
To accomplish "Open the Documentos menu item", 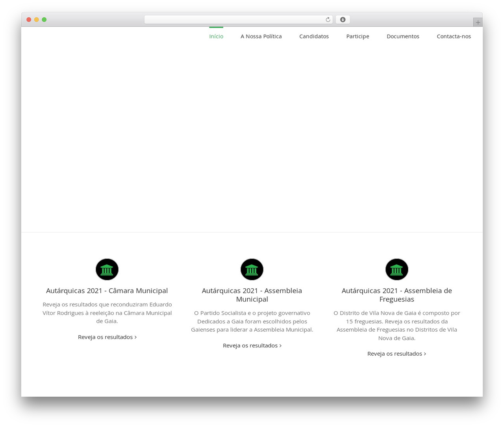I will [x=403, y=36].
